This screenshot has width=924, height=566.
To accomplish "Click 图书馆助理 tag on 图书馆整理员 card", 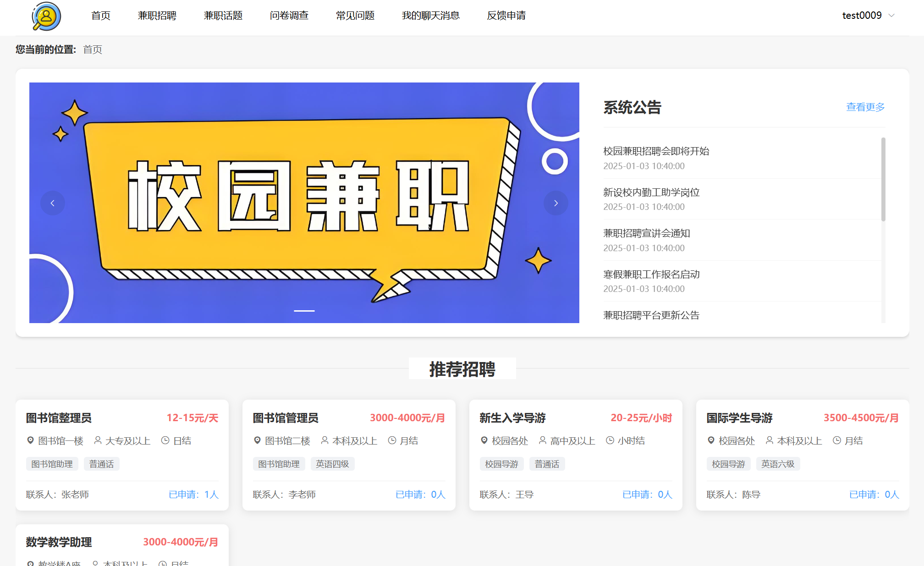I will click(52, 464).
